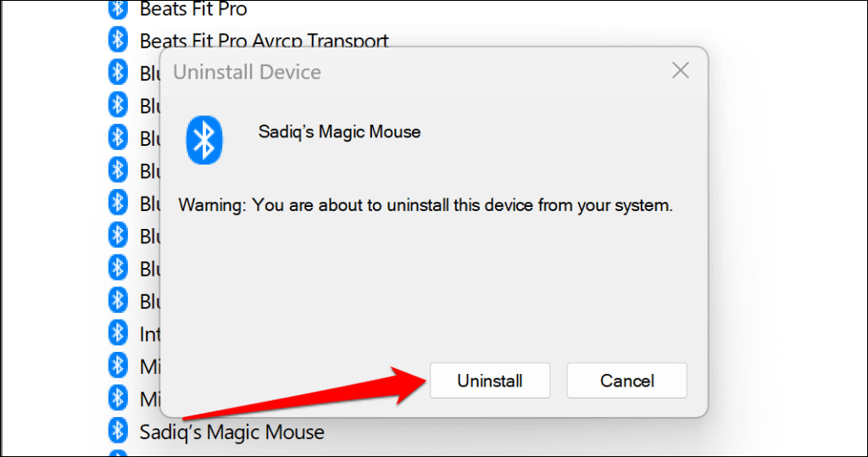Click Bluetooth icon of first "Mi" list entry
868x457 pixels.
click(118, 365)
